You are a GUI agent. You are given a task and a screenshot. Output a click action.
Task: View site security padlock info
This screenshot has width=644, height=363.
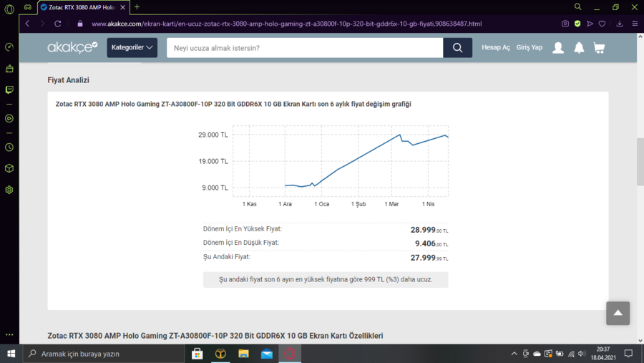[80, 24]
